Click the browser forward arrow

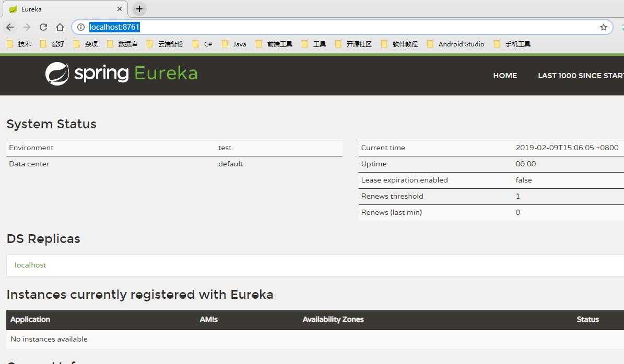pos(27,27)
